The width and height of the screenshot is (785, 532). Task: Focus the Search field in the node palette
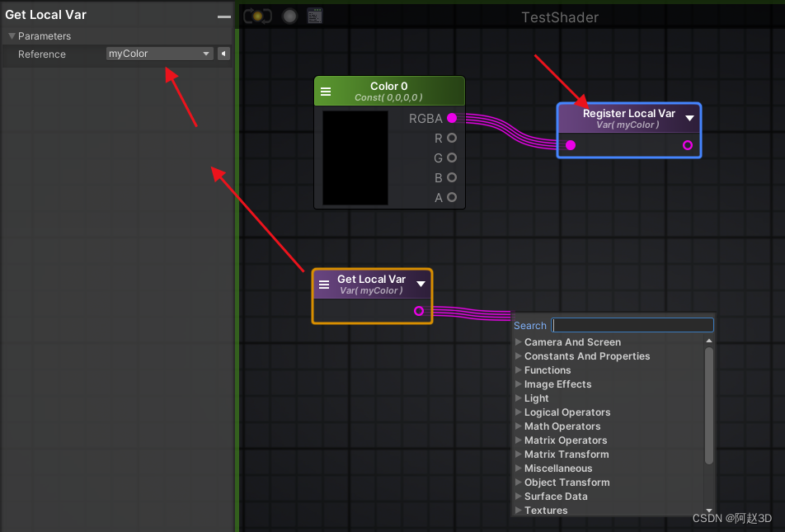tap(632, 325)
